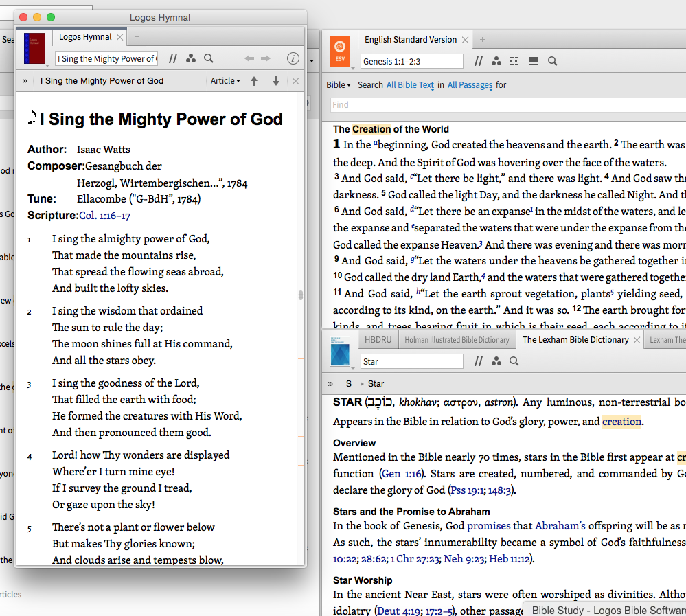Screen dimensions: 686x616
Task: Close the English Standard Version tab
Action: click(465, 40)
